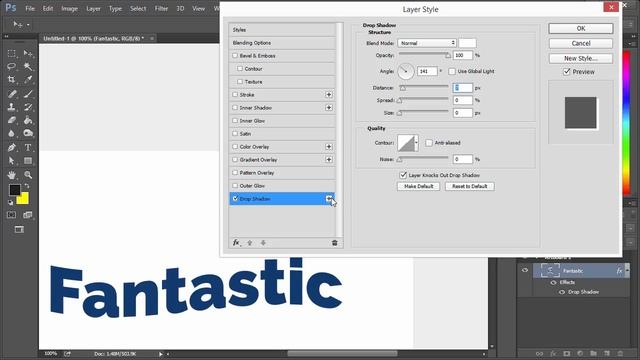Image resolution: width=640 pixels, height=360 pixels.
Task: Select the Hand tool
Action: tap(11, 175)
